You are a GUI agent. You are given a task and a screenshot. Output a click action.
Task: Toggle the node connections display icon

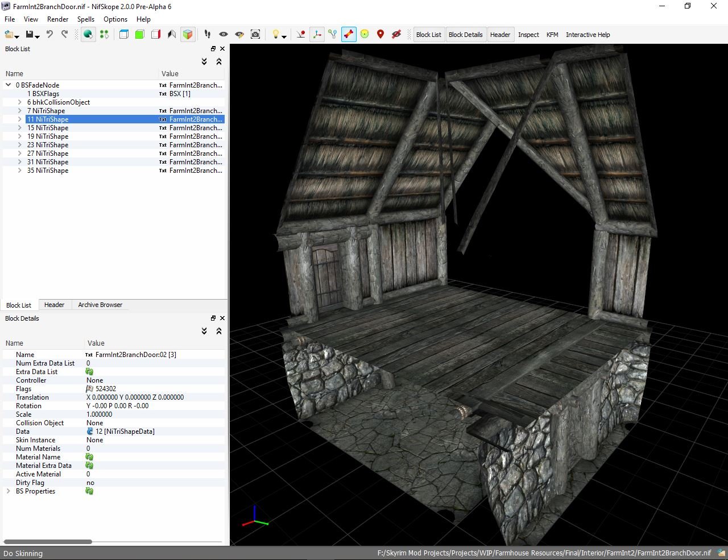(333, 35)
